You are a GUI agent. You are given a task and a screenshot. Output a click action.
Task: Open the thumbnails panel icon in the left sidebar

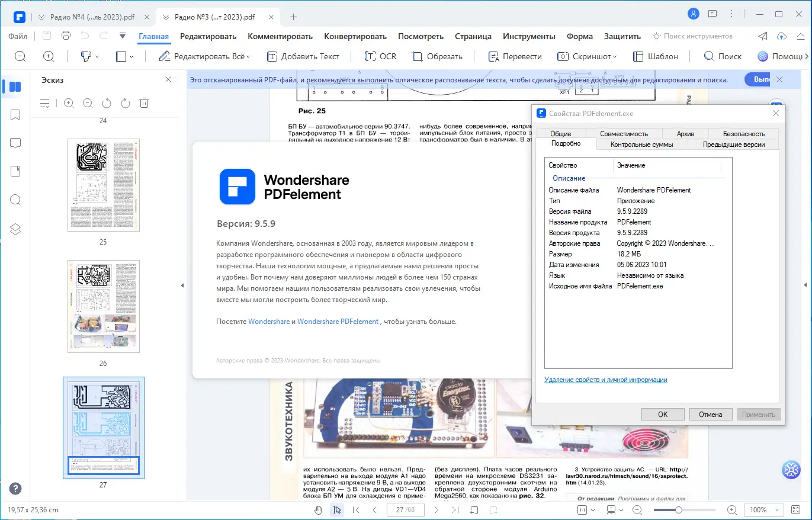(x=15, y=87)
